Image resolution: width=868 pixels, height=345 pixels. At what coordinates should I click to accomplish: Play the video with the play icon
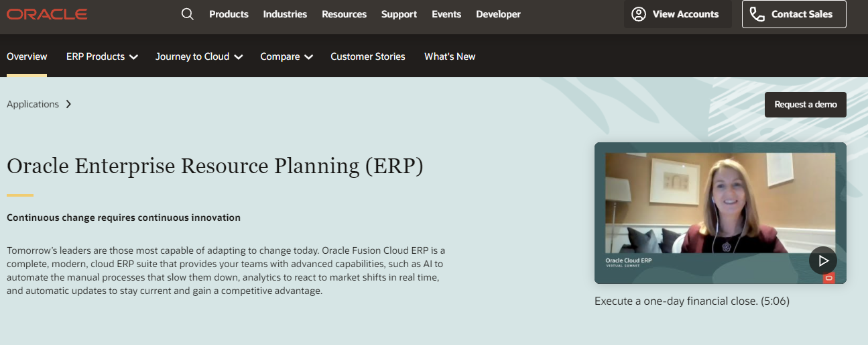click(x=823, y=260)
